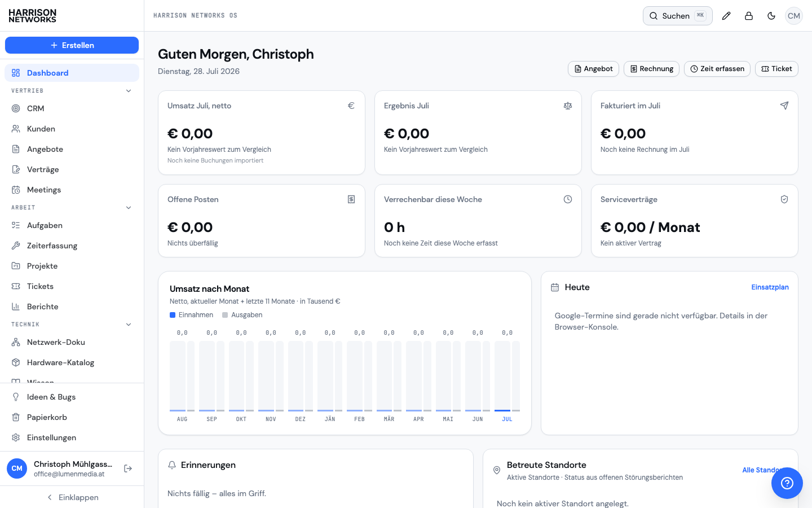Open Meetings in the sidebar

pyautogui.click(x=72, y=190)
